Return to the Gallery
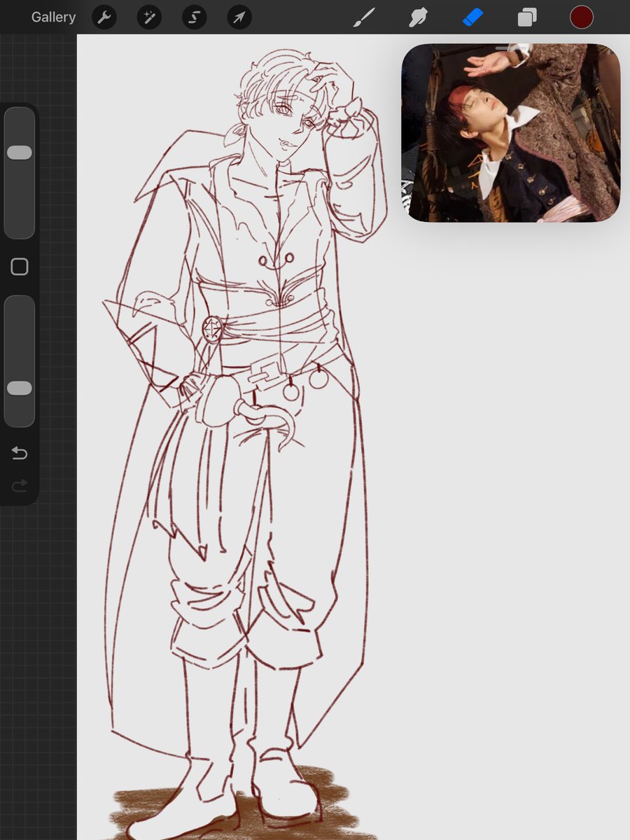630x840 pixels. pos(53,17)
